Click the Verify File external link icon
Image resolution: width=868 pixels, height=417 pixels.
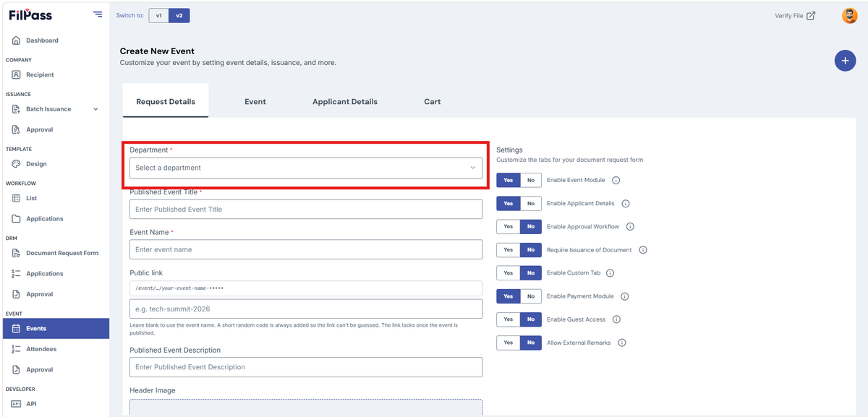pyautogui.click(x=811, y=16)
